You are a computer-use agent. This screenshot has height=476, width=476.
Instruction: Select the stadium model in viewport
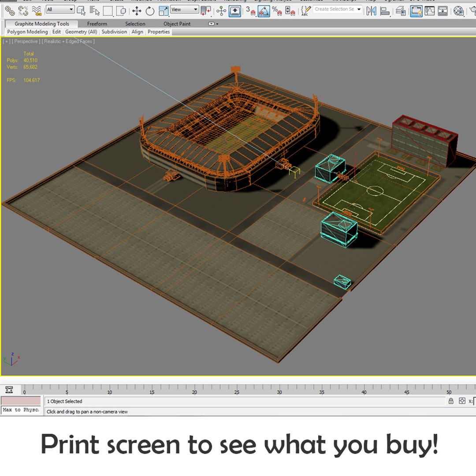tap(230, 136)
